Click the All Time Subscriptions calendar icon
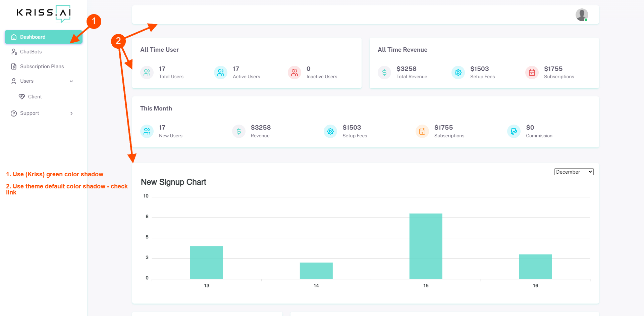The width and height of the screenshot is (644, 316). point(532,73)
